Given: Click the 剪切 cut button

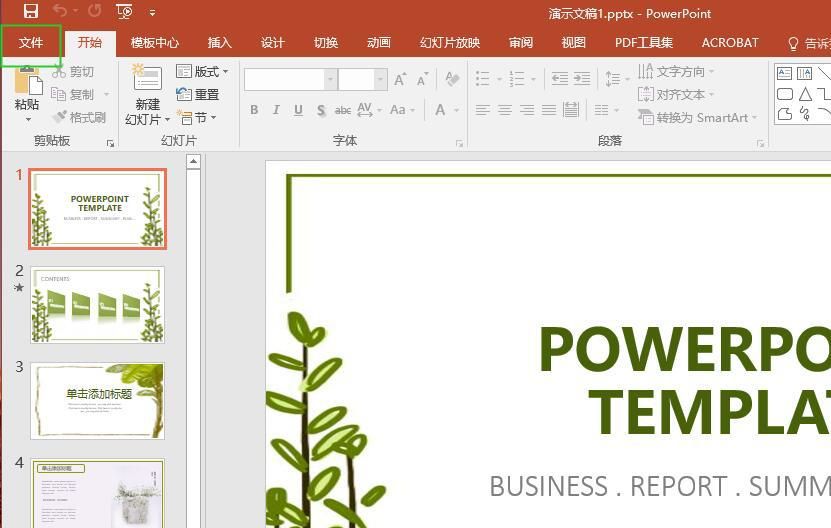Looking at the screenshot, I should click(73, 72).
